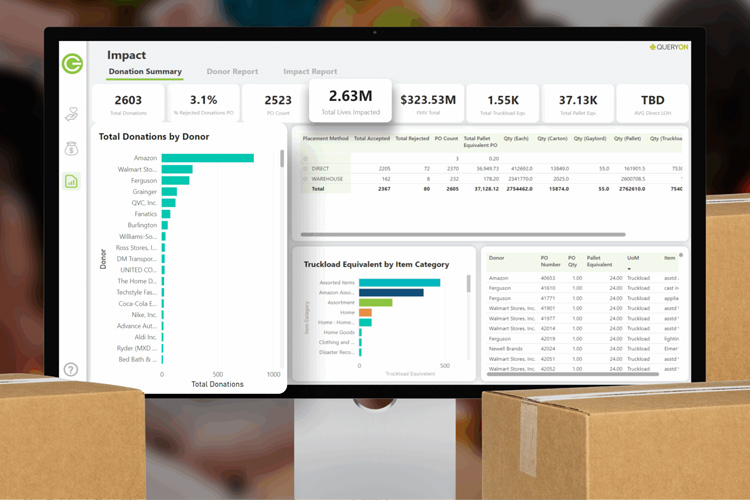Viewport: 750px width, 500px height.
Task: Switch to the Donor Report tab
Action: (232, 71)
